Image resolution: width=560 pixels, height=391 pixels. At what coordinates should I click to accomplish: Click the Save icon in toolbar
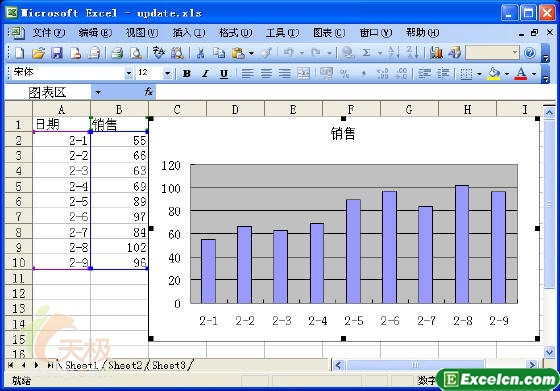click(x=57, y=53)
